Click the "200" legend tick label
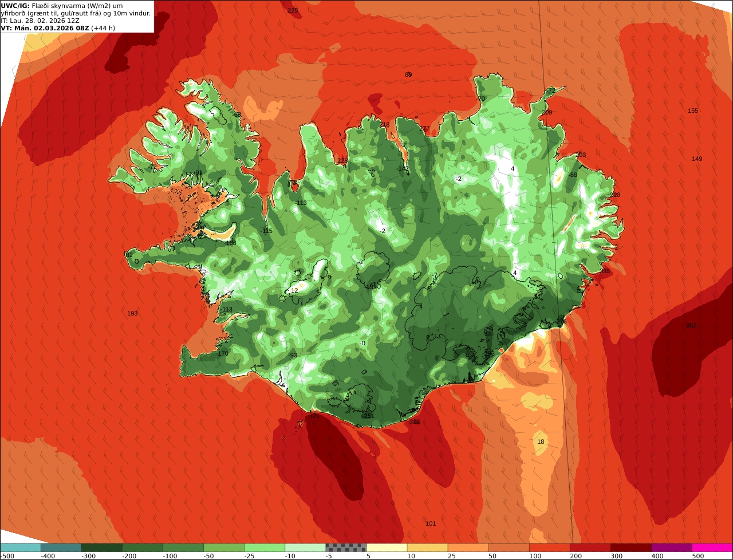Image resolution: width=733 pixels, height=560 pixels. point(576,556)
